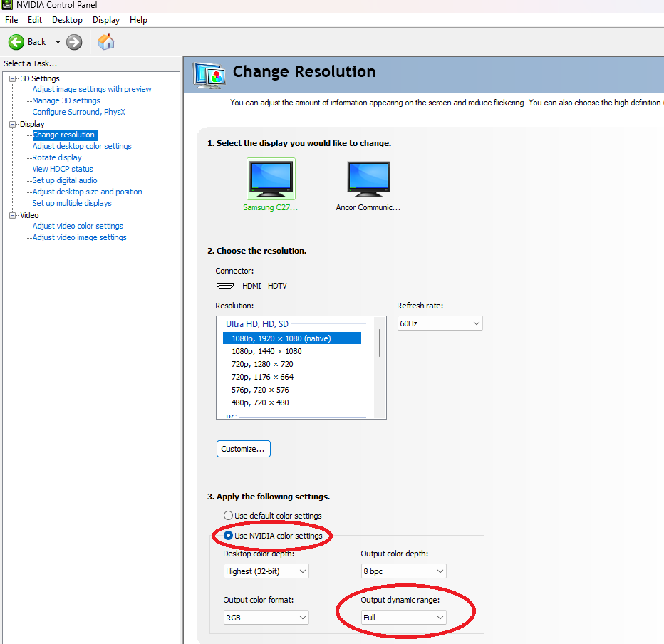Collapse the Display tree node
This screenshot has width=664, height=644.
coord(13,124)
